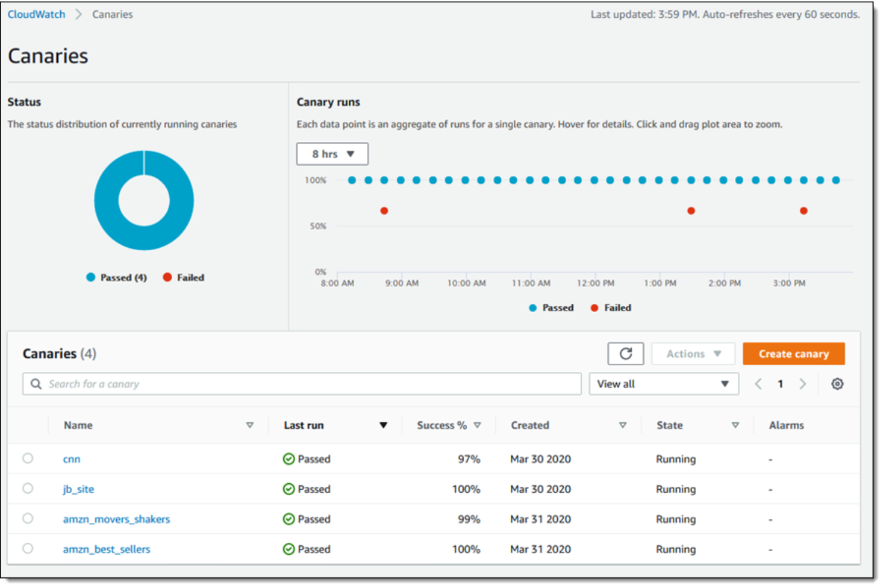The height and width of the screenshot is (588, 882).
Task: Open the amzn_movers_shakers canary link
Action: point(116,518)
